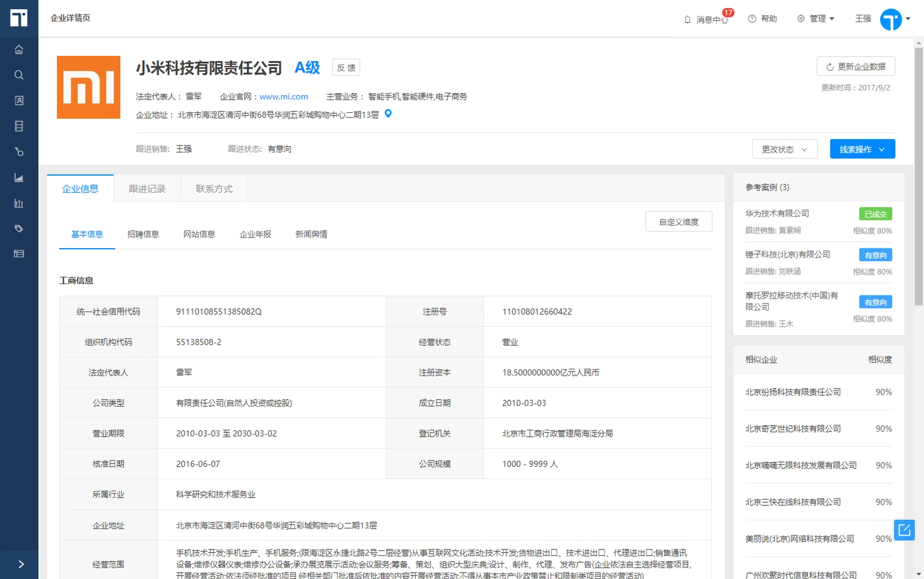Click the 更新企业数据 button
924x579 pixels.
coord(856,66)
